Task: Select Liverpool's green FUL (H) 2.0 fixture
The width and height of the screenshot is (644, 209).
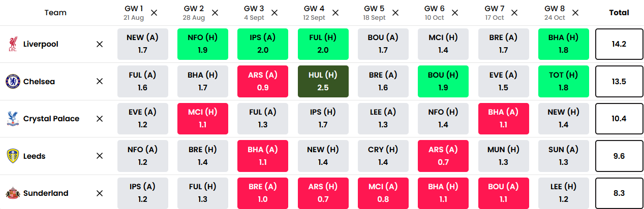Action: click(x=323, y=44)
